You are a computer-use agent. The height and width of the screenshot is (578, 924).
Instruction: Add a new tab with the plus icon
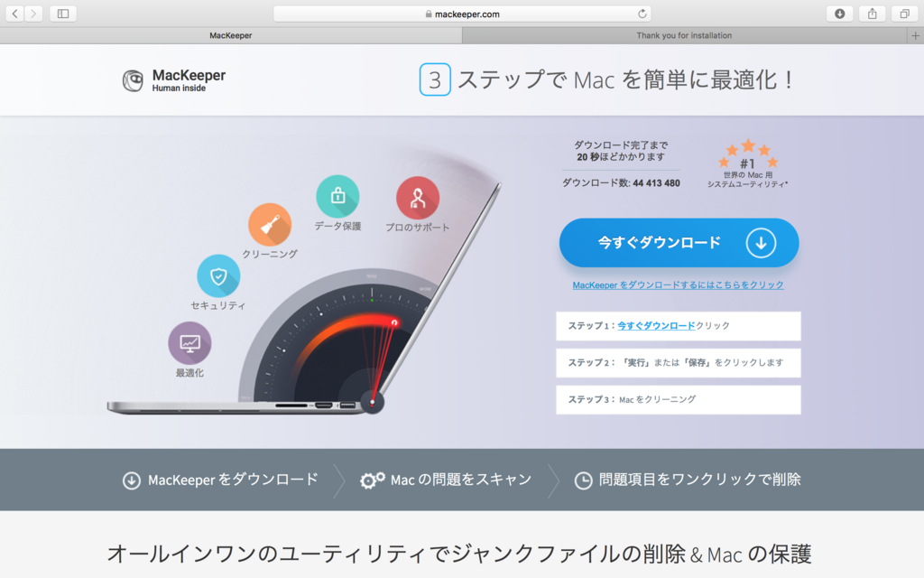click(x=915, y=35)
